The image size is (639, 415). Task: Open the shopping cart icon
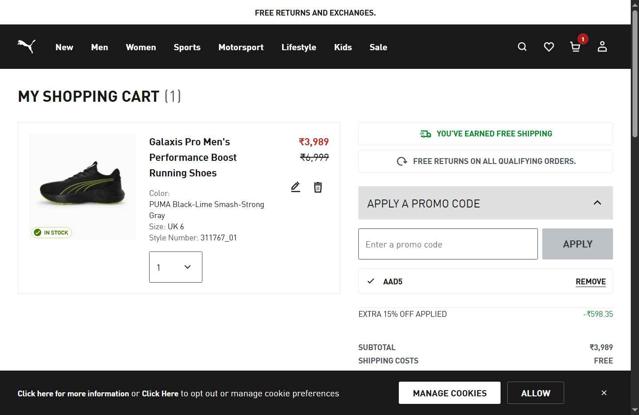(x=575, y=47)
